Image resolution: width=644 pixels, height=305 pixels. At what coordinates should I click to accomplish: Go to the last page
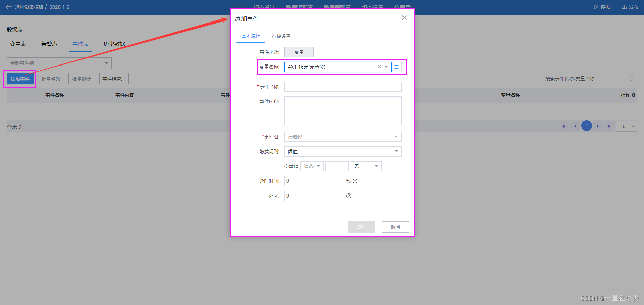[x=609, y=126]
